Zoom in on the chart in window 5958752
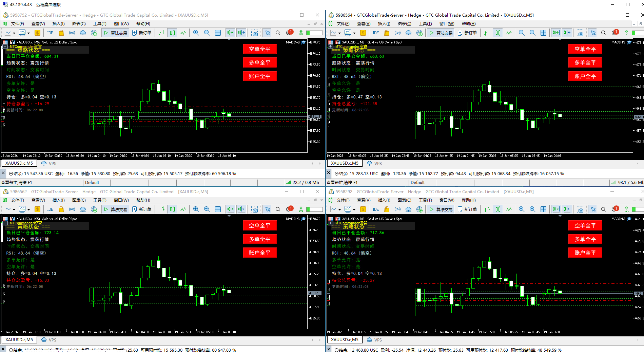The height and width of the screenshot is (352, 644). pyautogui.click(x=196, y=33)
